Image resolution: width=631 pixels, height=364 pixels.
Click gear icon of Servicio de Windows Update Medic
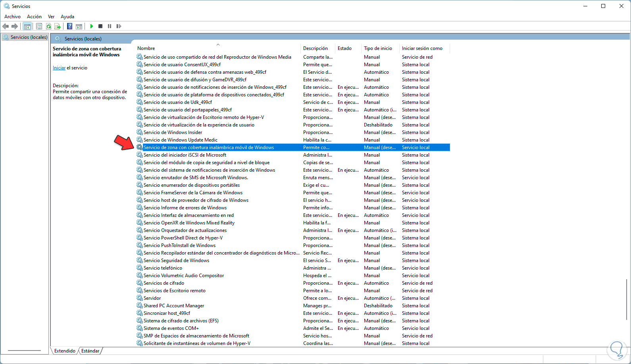[140, 140]
